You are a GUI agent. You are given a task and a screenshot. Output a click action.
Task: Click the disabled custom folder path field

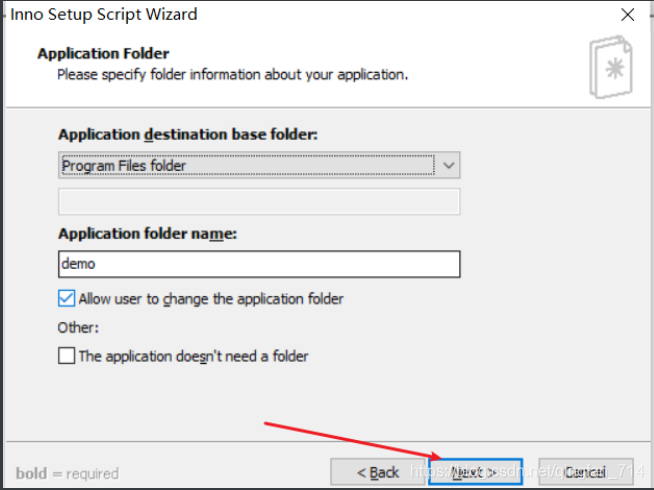(259, 201)
